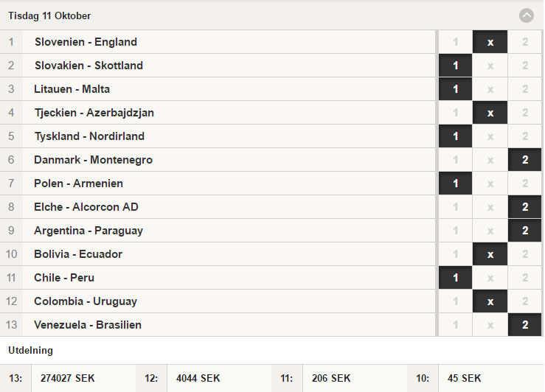Select x for Slovakien - Skottland
This screenshot has height=392, width=545.
pos(490,66)
